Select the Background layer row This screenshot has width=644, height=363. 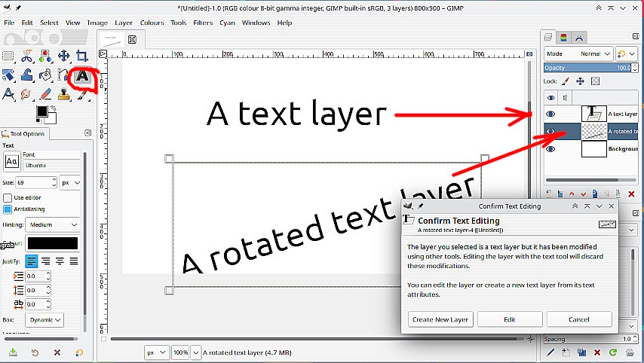point(591,149)
